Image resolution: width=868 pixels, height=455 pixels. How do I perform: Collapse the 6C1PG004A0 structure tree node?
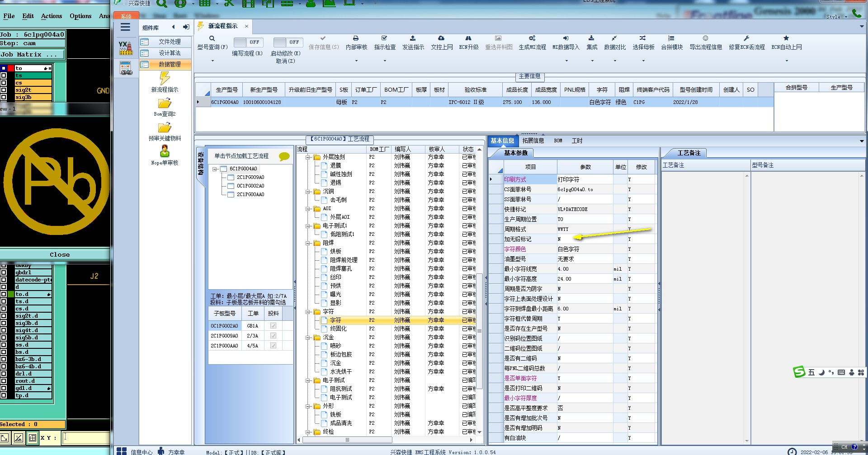click(x=215, y=169)
